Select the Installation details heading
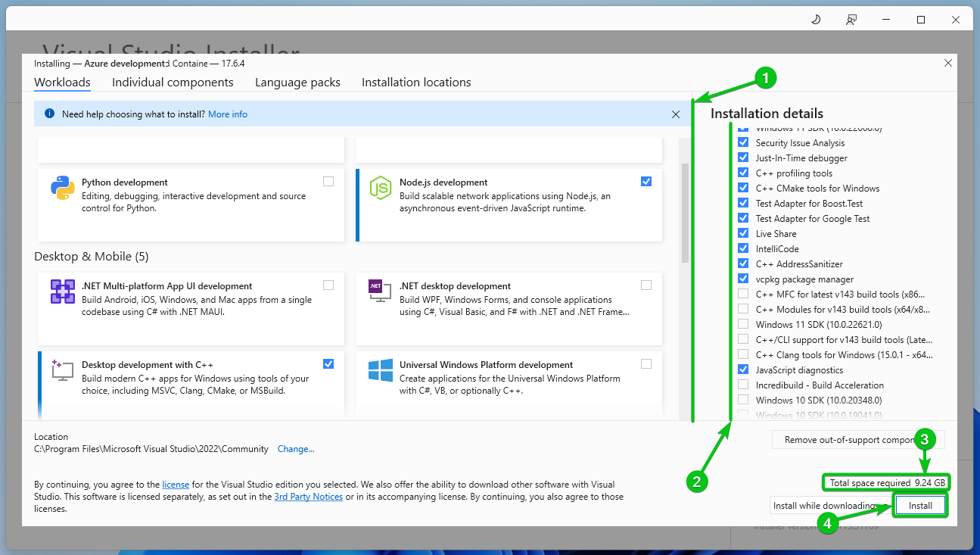The width and height of the screenshot is (980, 555). (x=767, y=114)
